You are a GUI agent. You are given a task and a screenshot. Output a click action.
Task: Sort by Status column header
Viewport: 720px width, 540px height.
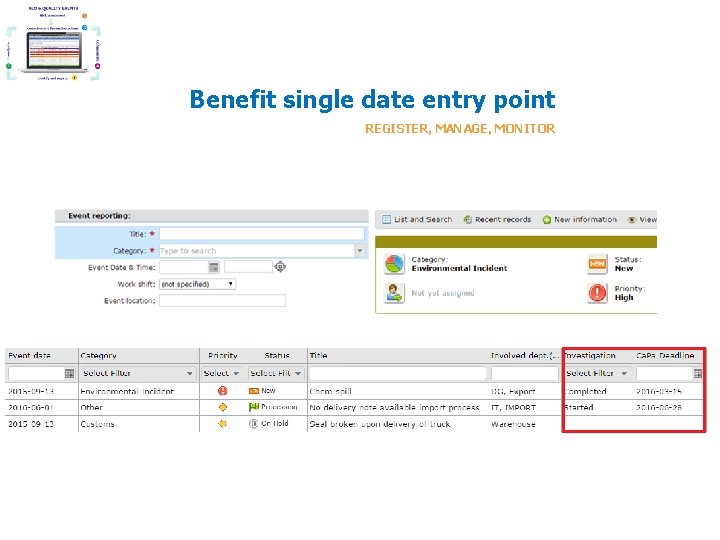pos(276,355)
